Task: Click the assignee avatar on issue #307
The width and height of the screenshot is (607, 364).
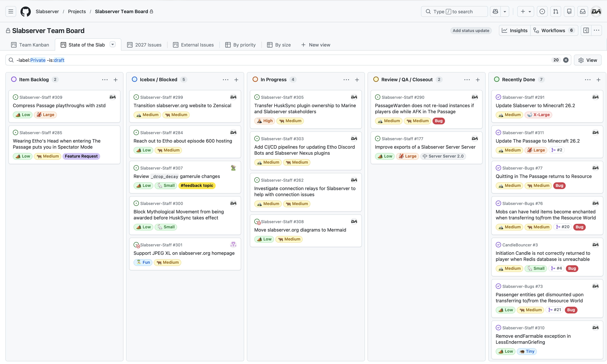Action: (x=233, y=168)
